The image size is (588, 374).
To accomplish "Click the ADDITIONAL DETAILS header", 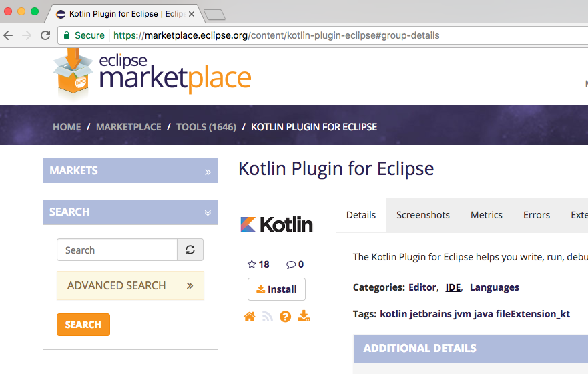I will coord(471,349).
